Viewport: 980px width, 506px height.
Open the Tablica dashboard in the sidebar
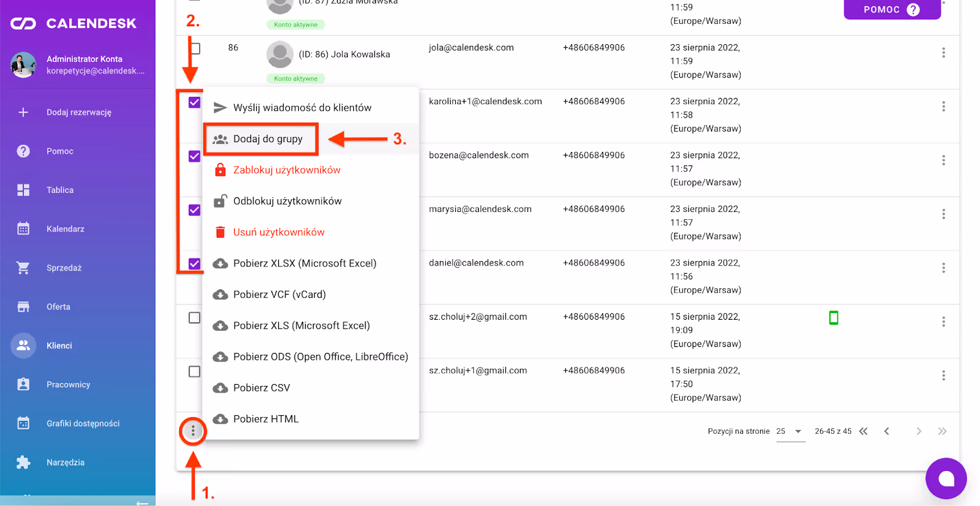click(60, 190)
